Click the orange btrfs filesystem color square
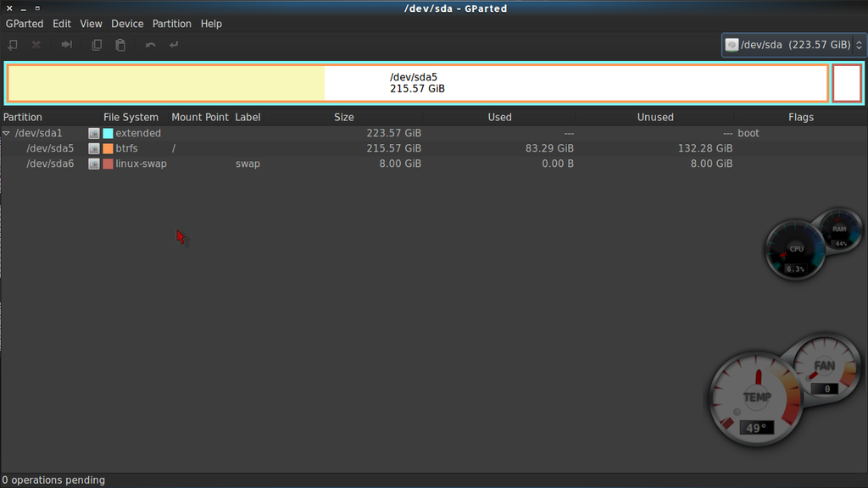 108,148
